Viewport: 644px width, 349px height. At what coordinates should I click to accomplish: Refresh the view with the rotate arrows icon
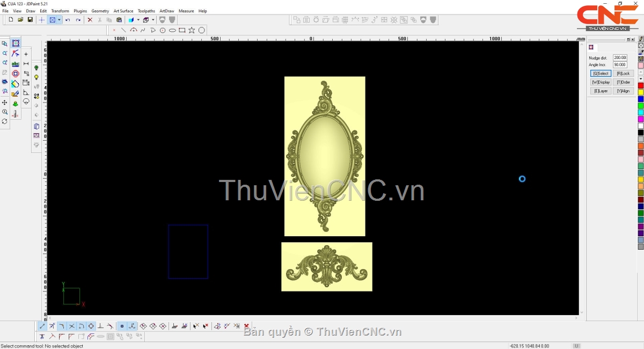pos(5,121)
